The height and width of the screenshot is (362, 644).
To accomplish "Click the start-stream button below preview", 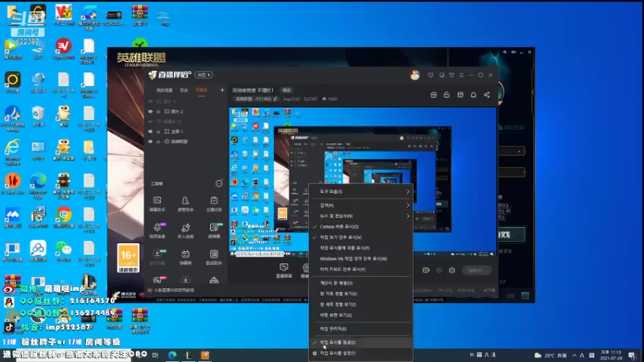I will [x=476, y=270].
